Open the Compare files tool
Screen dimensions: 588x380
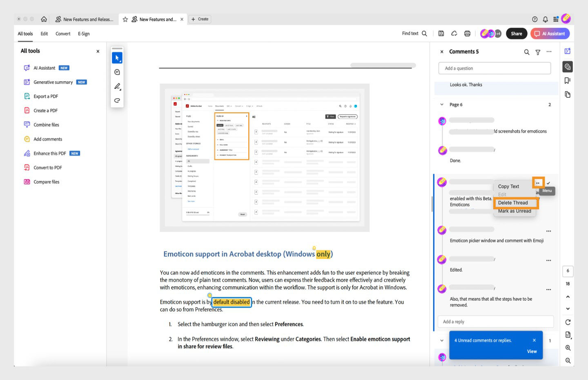pos(46,181)
